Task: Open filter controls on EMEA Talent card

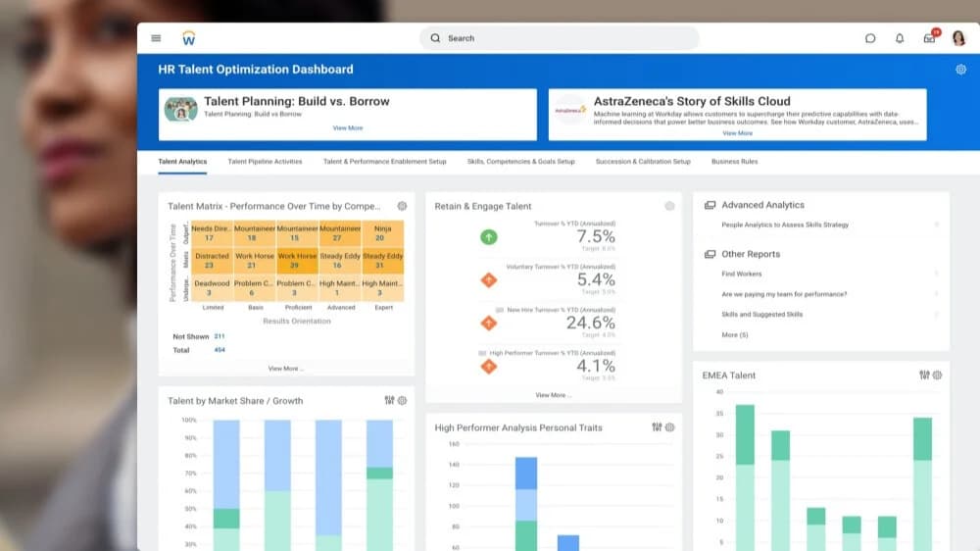Action: [x=924, y=376]
